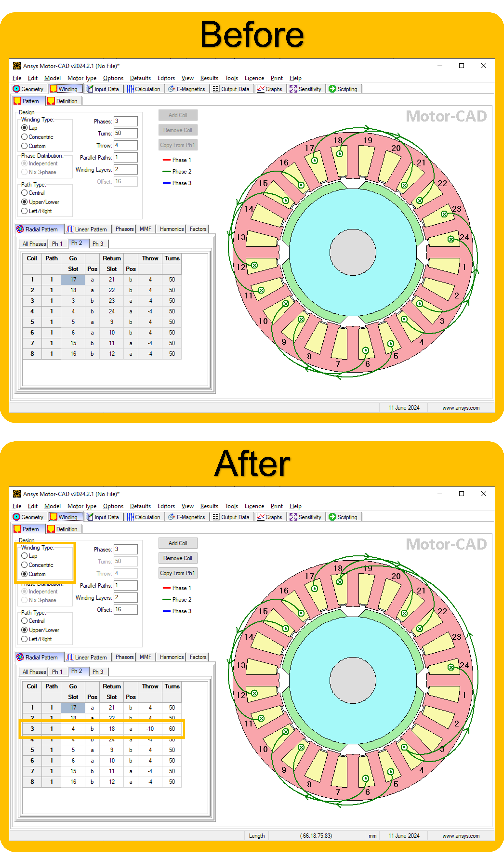Open Factors tab in the Before window

198,229
